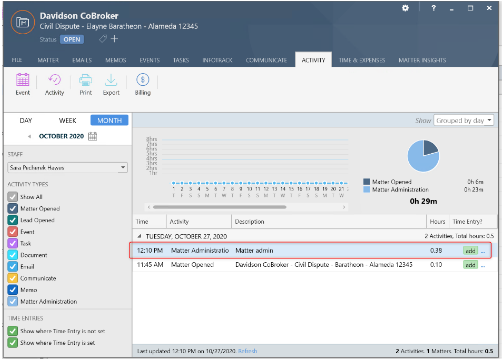Select the Activity tab

coord(313,60)
